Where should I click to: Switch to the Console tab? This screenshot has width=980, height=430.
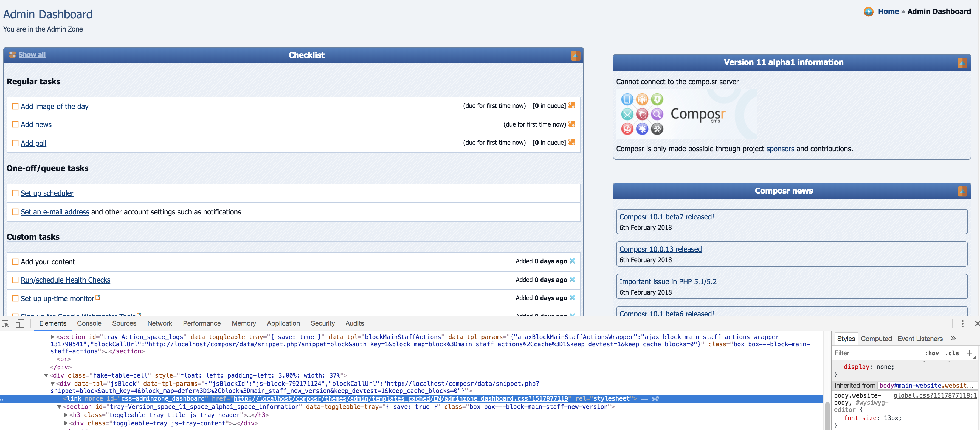(x=89, y=323)
